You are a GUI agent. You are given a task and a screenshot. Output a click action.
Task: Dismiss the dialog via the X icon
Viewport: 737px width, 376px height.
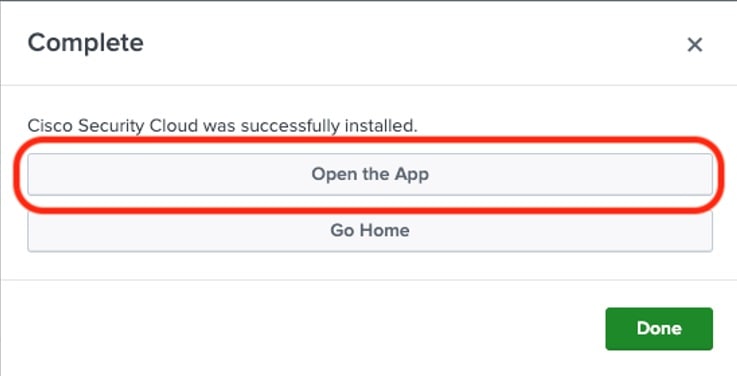695,45
